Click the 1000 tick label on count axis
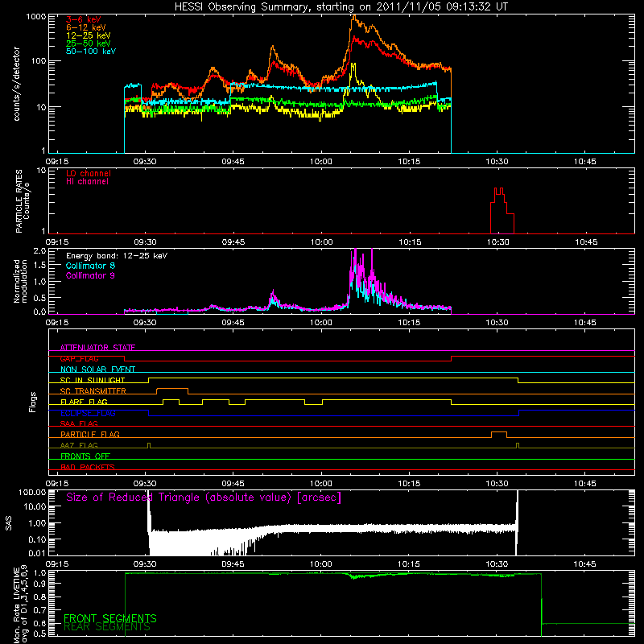This screenshot has width=644, height=644. [x=35, y=17]
